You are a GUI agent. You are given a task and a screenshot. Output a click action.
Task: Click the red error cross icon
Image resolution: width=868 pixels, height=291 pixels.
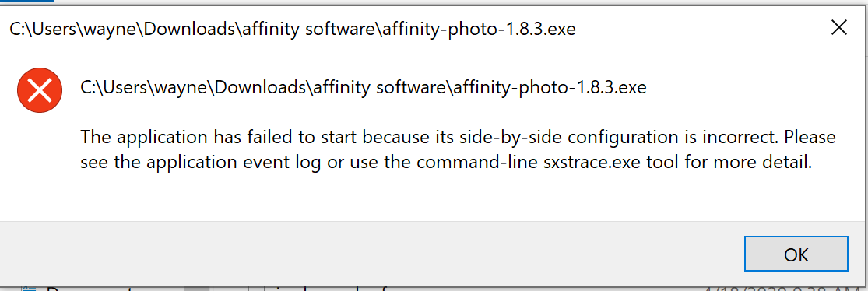tap(40, 90)
